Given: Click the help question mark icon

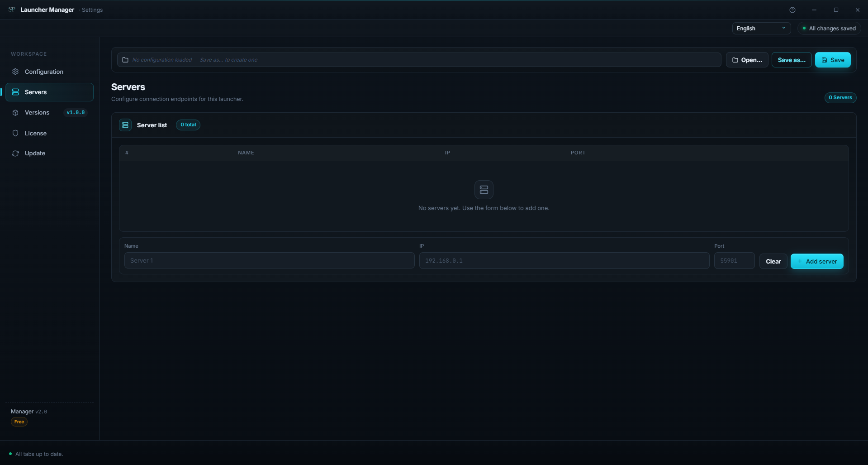Looking at the screenshot, I should pyautogui.click(x=792, y=10).
